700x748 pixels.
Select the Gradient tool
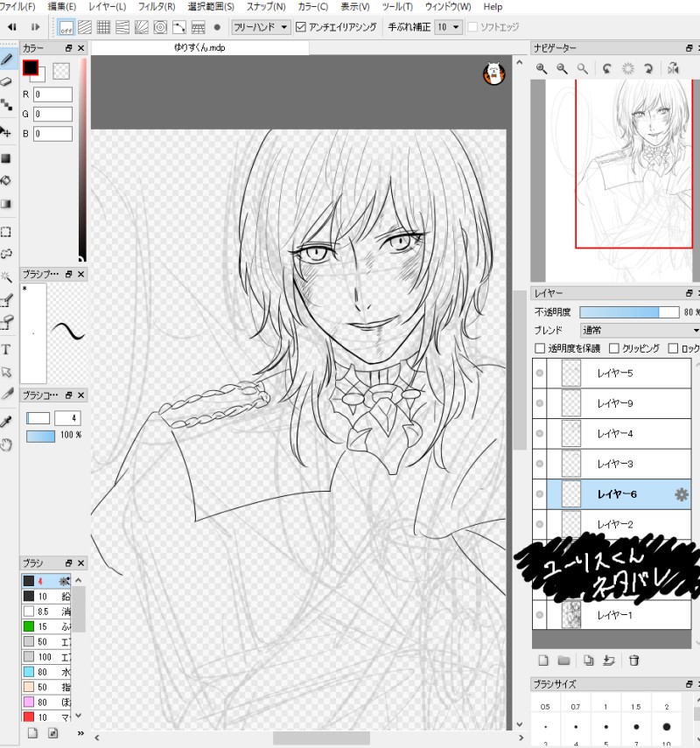6,204
